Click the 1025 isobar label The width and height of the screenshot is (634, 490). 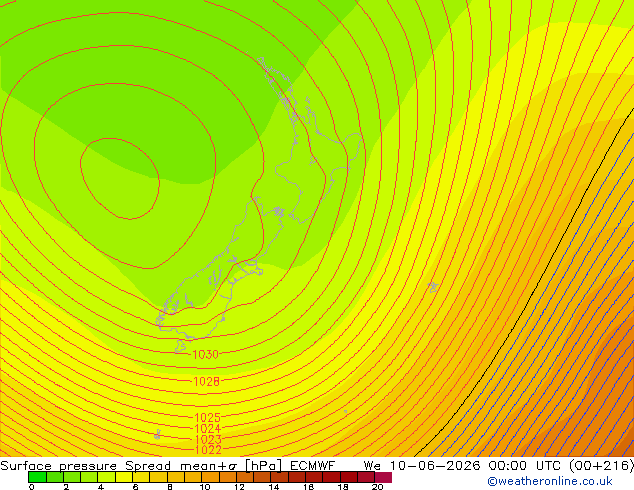207,418
